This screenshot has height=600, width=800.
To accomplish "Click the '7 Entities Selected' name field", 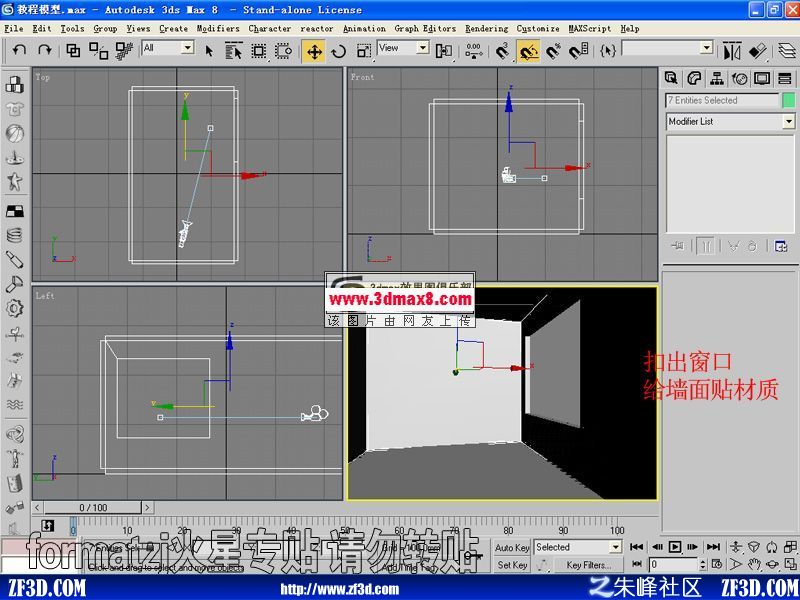I will 722,101.
